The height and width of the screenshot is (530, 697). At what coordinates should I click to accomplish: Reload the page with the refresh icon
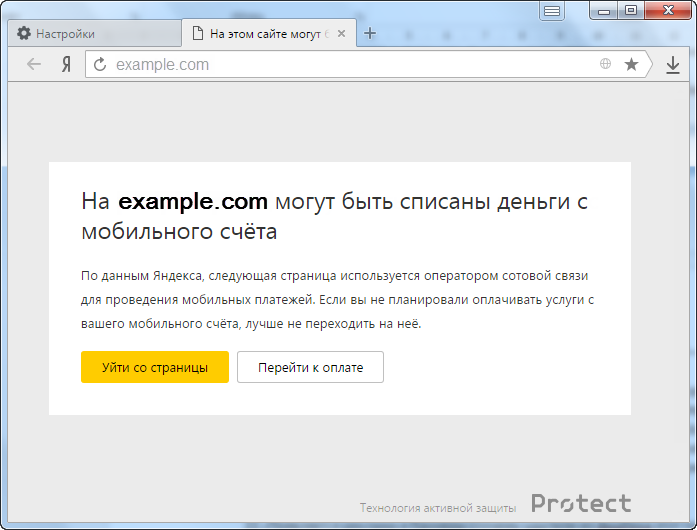pyautogui.click(x=100, y=64)
